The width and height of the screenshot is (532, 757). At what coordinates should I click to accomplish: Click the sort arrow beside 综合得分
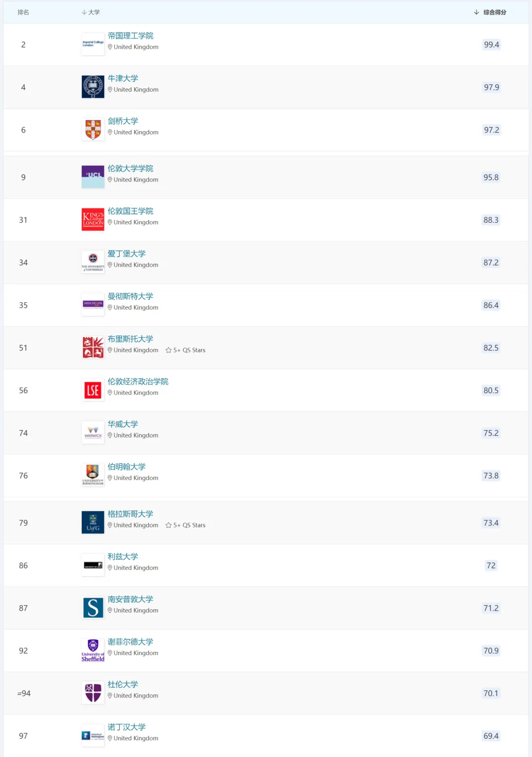tap(476, 12)
